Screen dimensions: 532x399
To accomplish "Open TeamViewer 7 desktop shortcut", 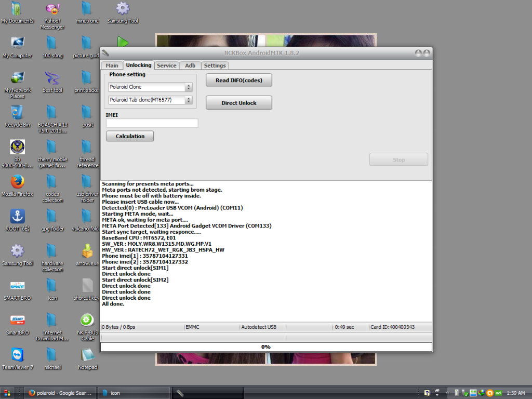I will pos(17,355).
